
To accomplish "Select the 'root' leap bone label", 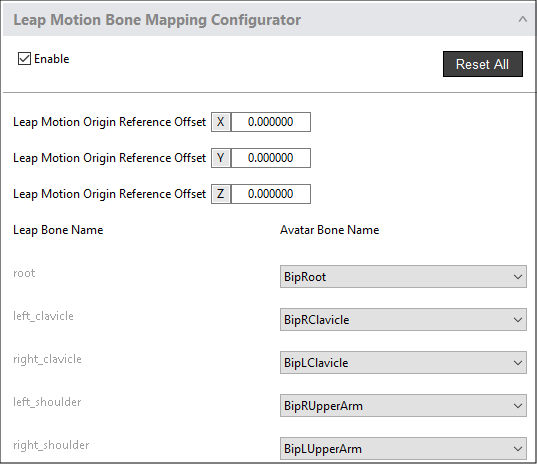I will (24, 273).
